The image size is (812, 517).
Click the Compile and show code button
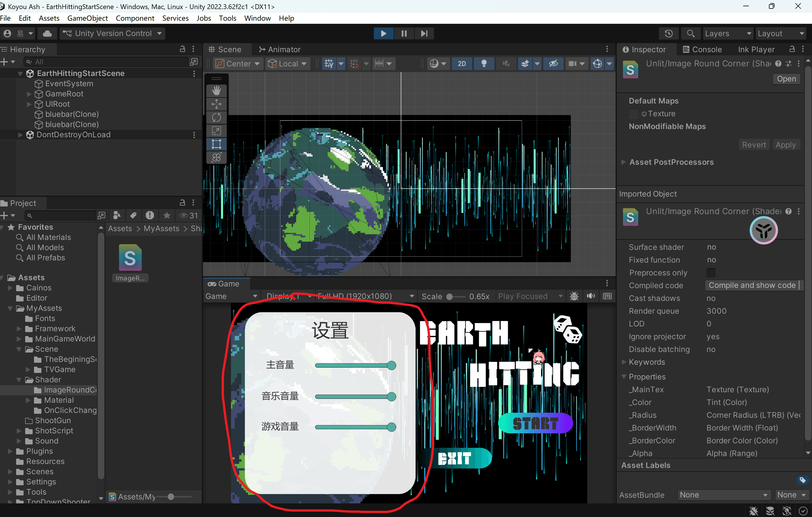pyautogui.click(x=752, y=286)
